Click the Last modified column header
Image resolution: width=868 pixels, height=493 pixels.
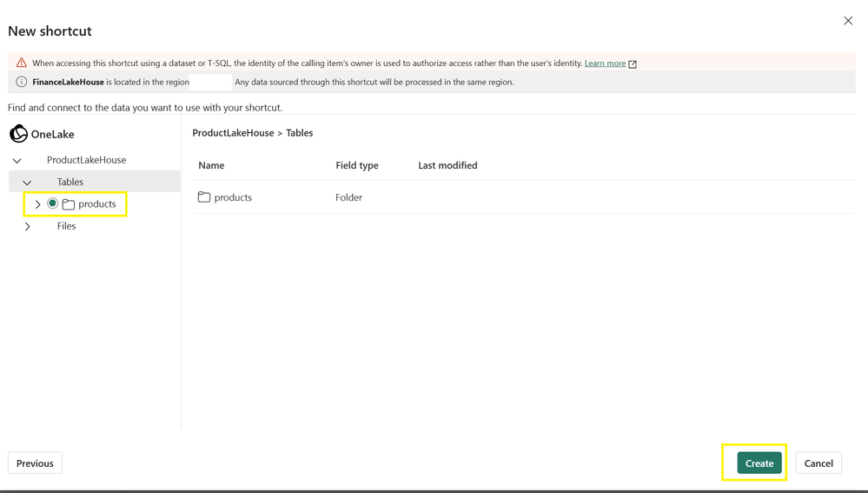tap(447, 165)
